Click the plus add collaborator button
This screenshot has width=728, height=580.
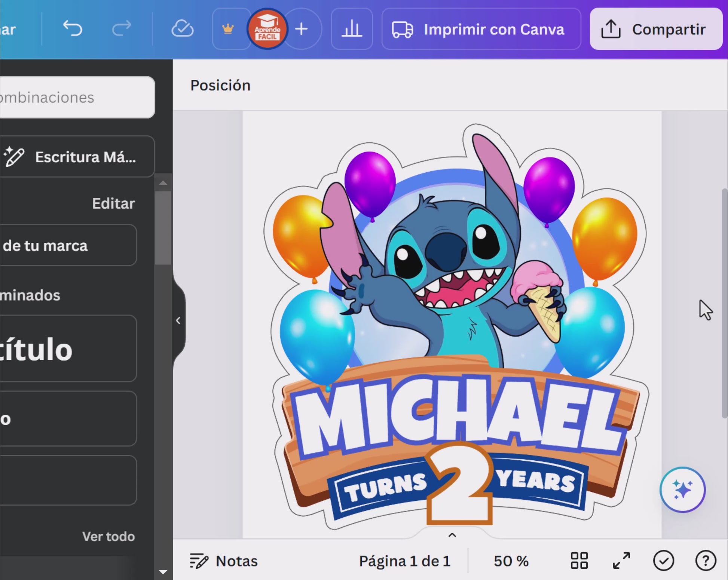tap(302, 29)
